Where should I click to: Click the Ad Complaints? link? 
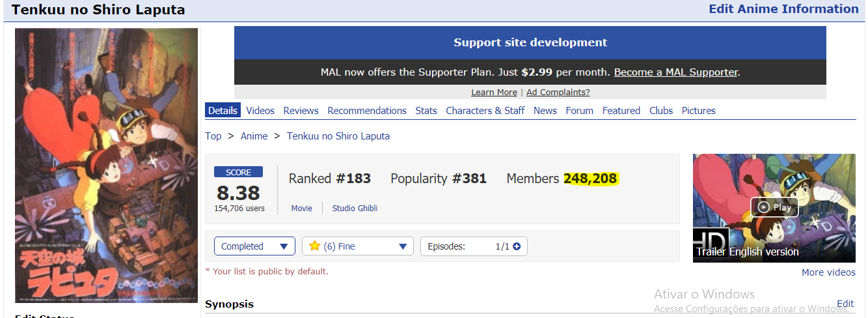click(x=558, y=92)
